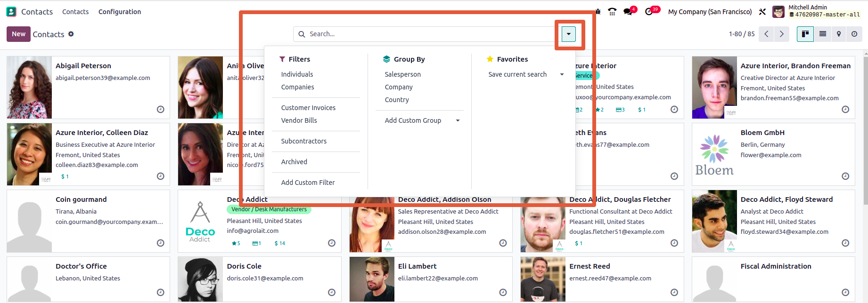This screenshot has height=303, width=868.
Task: Click the $ 1 icon on Colleen Diaz card
Action: (65, 176)
